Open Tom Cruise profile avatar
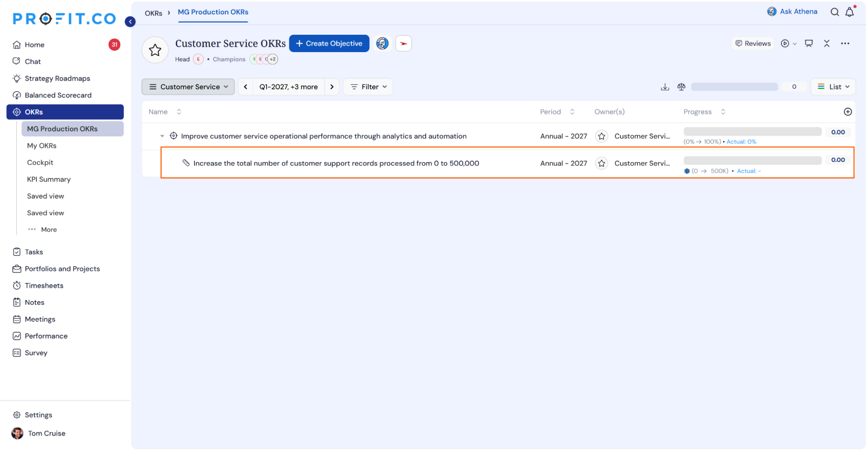The width and height of the screenshot is (868, 451). pos(17,433)
